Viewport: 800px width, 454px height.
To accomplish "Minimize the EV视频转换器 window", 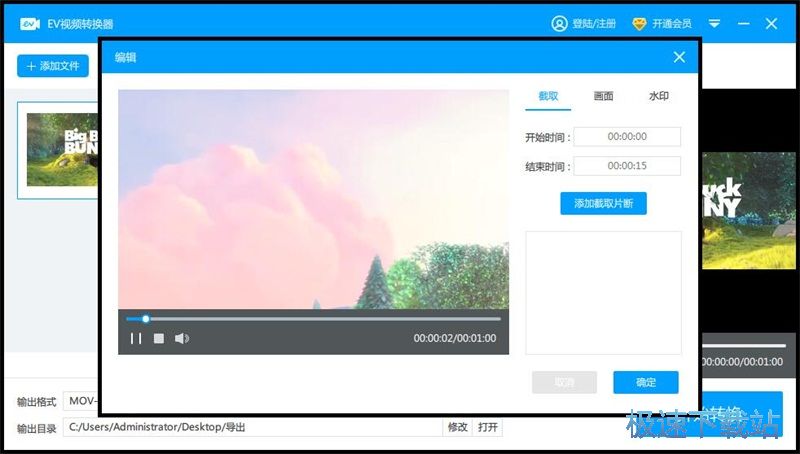I will point(744,23).
